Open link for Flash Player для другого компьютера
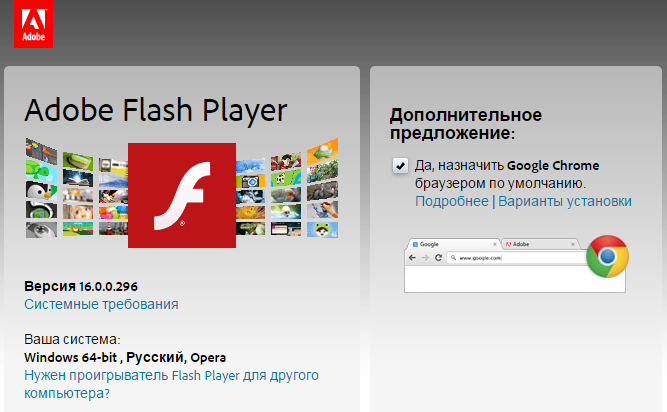 [171, 384]
